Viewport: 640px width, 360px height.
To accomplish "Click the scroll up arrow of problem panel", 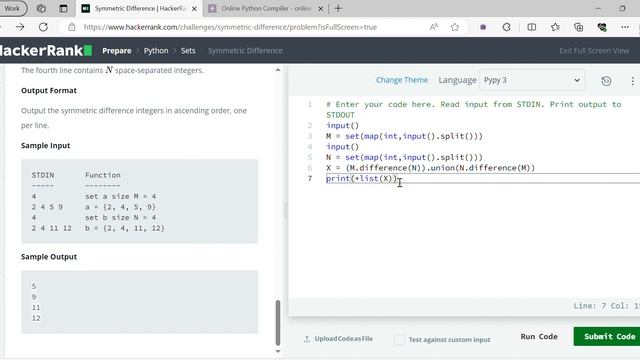I will (278, 70).
